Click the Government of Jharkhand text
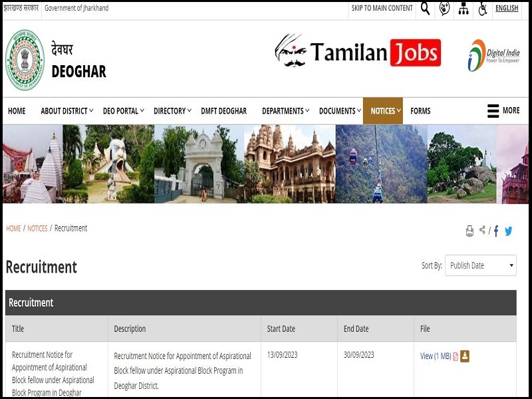Image resolution: width=532 pixels, height=399 pixels. pos(76,8)
